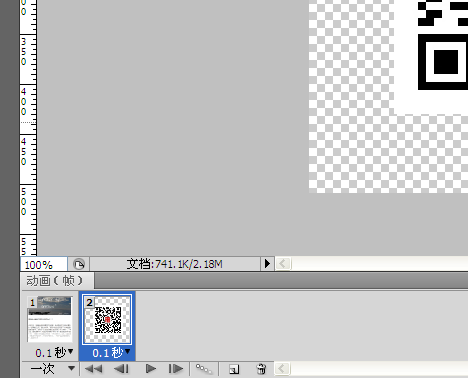Delete selected frame with trash icon
The width and height of the screenshot is (468, 378).
tap(261, 369)
